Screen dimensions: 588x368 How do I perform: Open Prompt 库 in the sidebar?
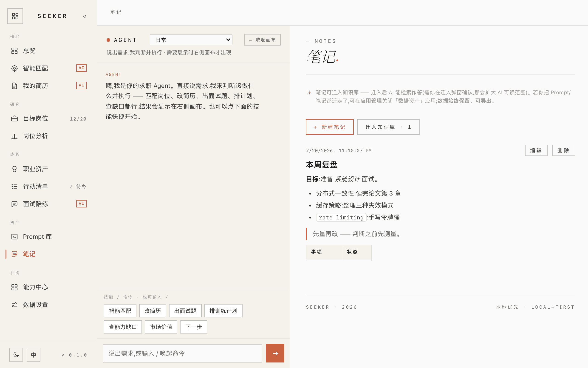49,237
